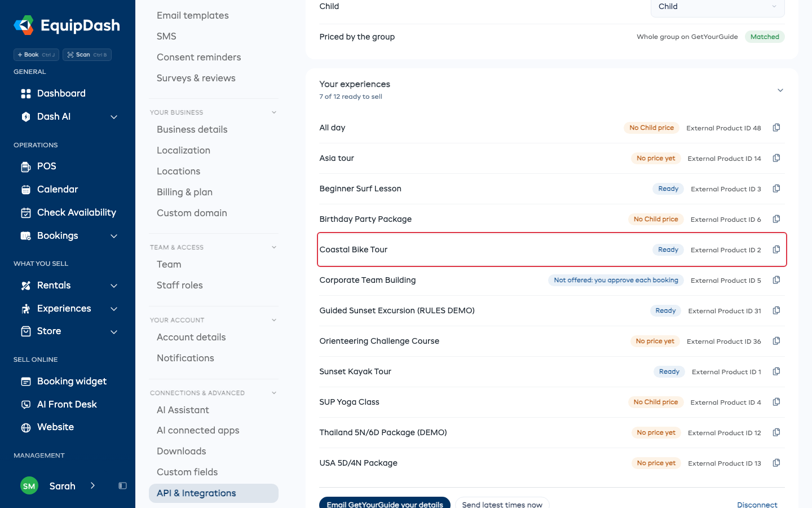Open Sarah's account menu arrow

tap(92, 486)
